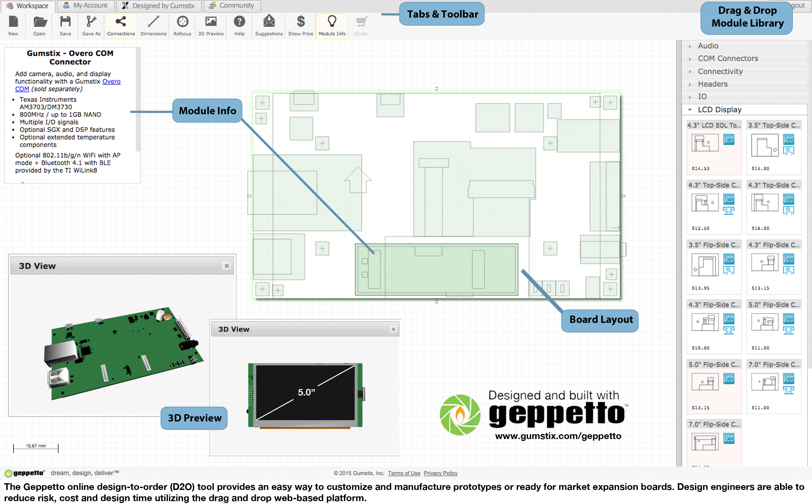Save the design with the Save icon

(x=65, y=26)
